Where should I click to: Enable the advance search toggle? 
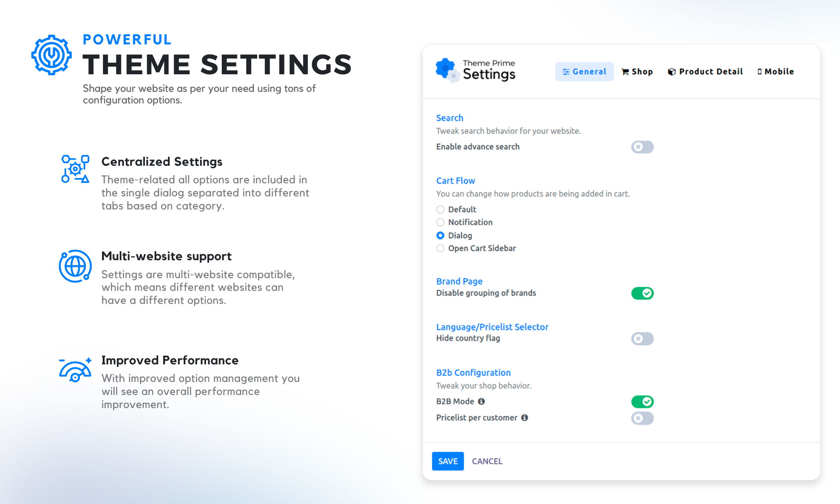click(x=642, y=147)
